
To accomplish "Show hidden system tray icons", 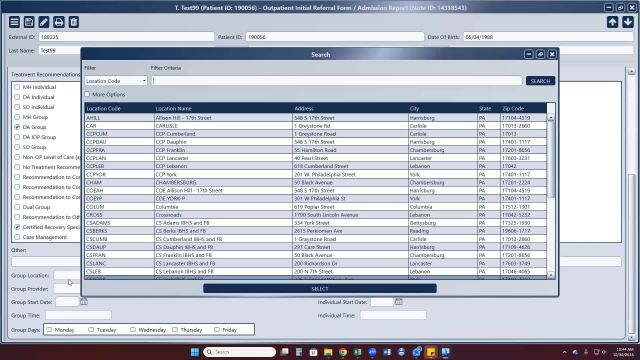I will pos(564,352).
